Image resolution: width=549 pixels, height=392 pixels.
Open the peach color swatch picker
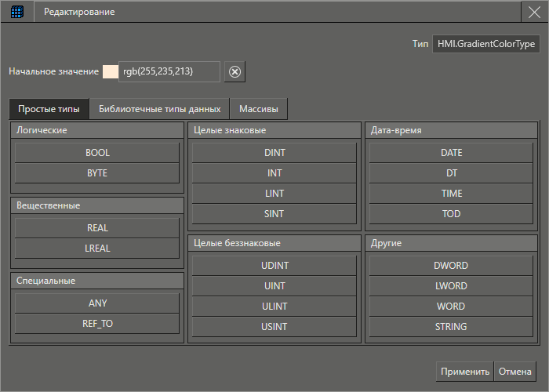pos(110,72)
